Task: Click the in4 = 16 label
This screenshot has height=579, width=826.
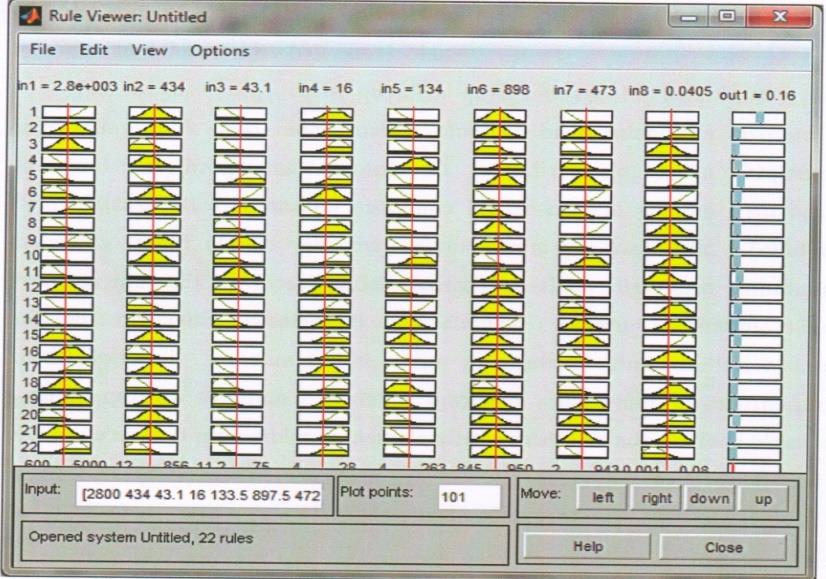Action: click(325, 88)
